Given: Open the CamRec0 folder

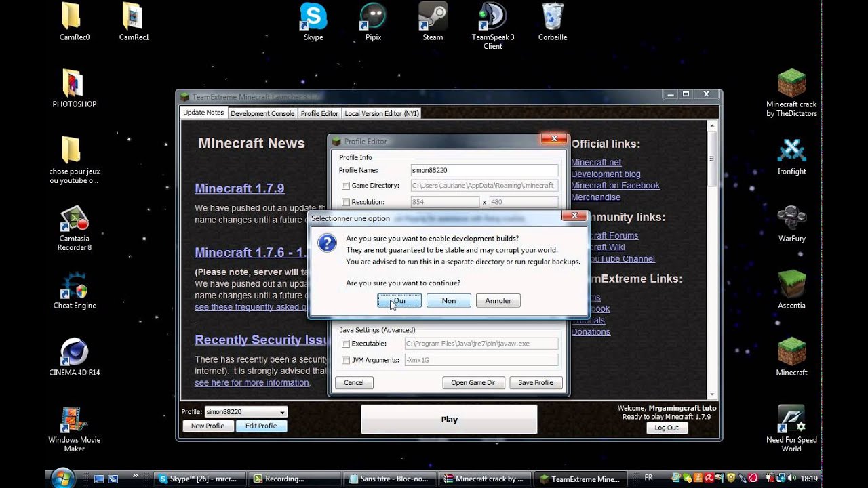Looking at the screenshot, I should pyautogui.click(x=75, y=22).
